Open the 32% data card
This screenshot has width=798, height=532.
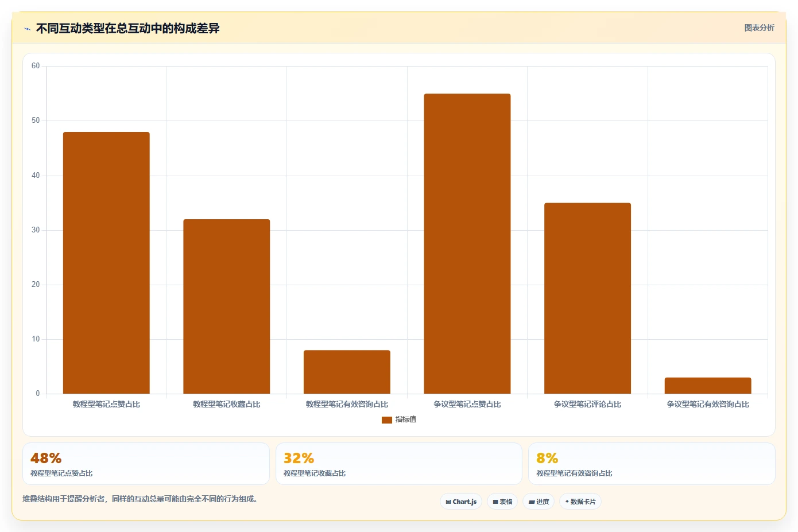[x=399, y=464]
